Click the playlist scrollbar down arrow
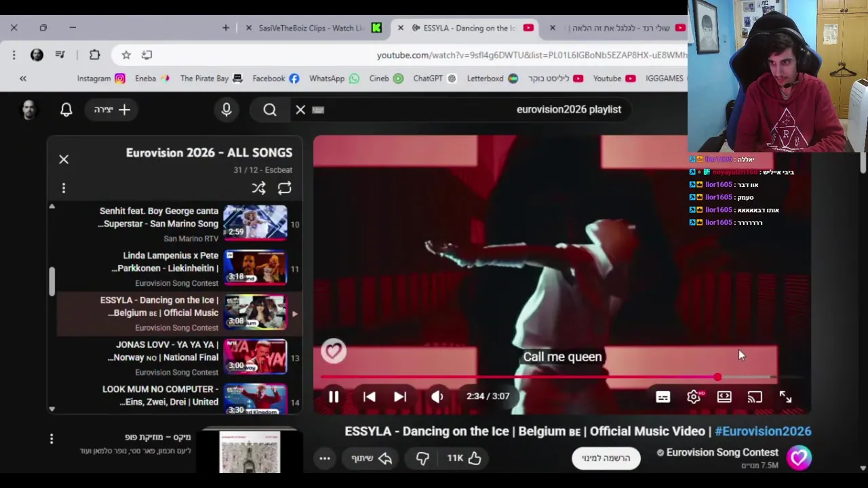This screenshot has width=868, height=488. pos(52,409)
